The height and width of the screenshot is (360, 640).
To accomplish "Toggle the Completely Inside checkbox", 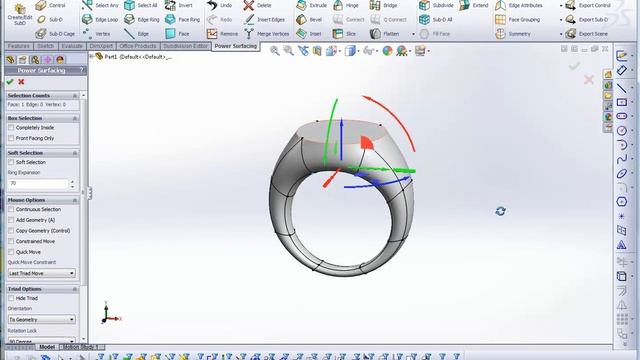I will 11,127.
